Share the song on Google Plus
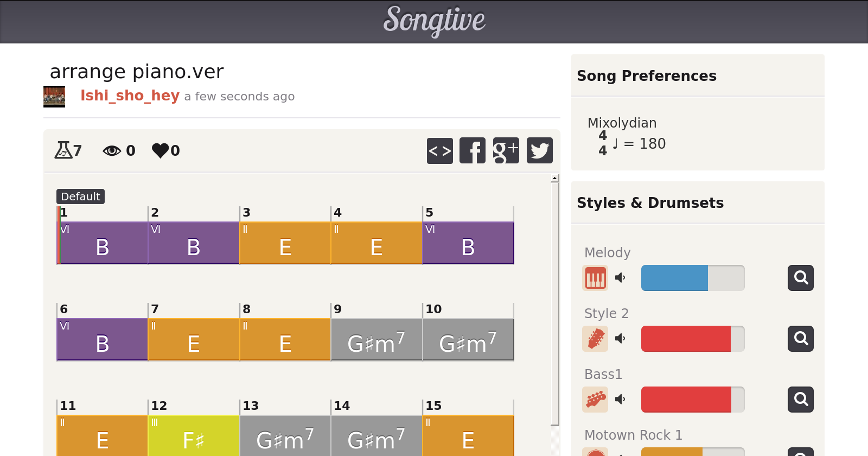 pos(506,150)
